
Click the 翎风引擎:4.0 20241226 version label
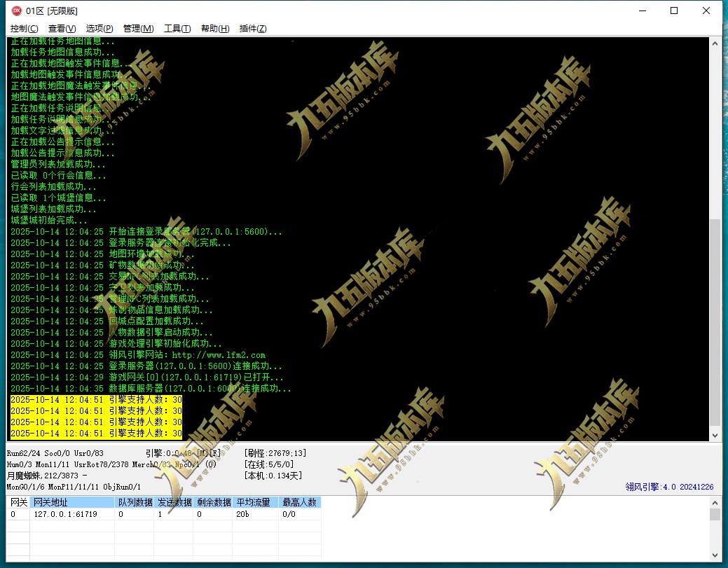tap(669, 487)
